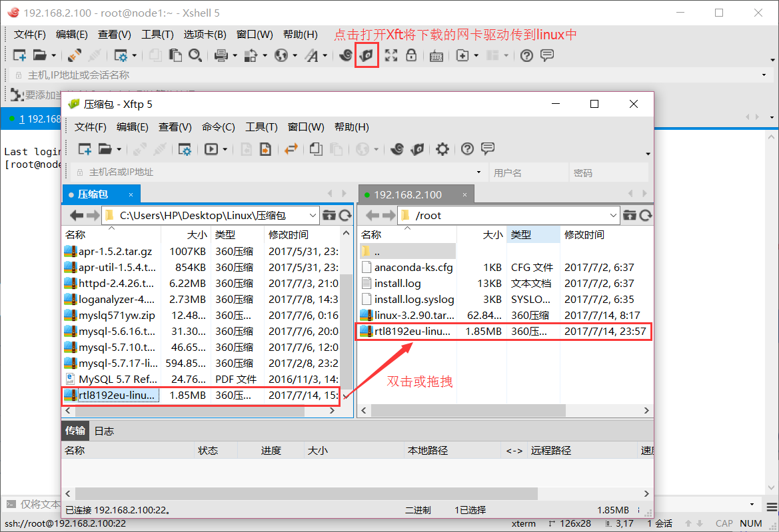
Task: Open the host address dropdown in Xftp
Action: (x=478, y=172)
